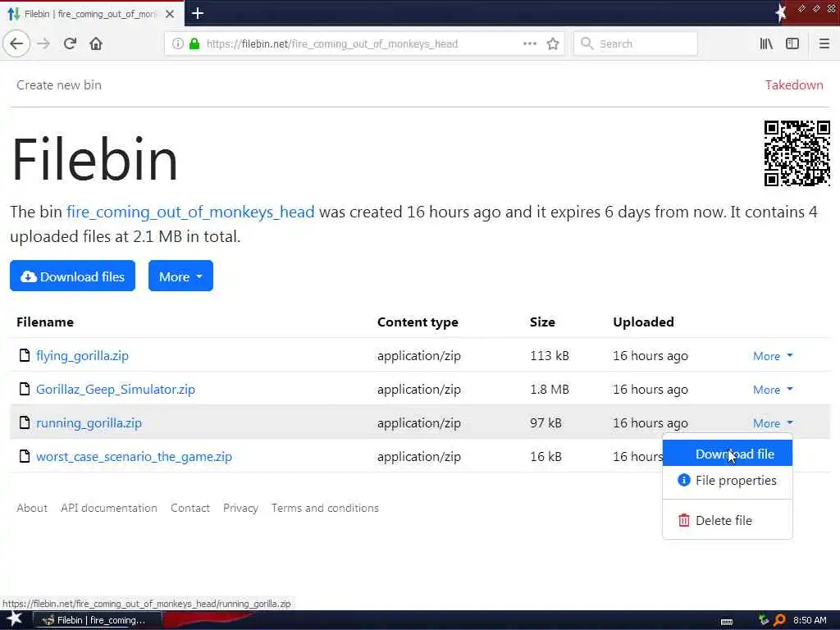Collapse More menu for running_gorilla.zip
The image size is (840, 630).
pyautogui.click(x=773, y=423)
